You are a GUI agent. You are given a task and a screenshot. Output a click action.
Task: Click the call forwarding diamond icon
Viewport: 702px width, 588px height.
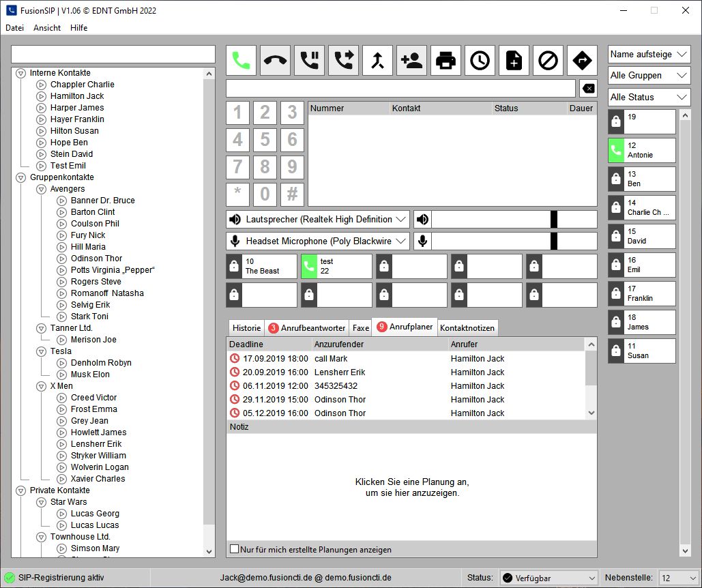pos(581,61)
